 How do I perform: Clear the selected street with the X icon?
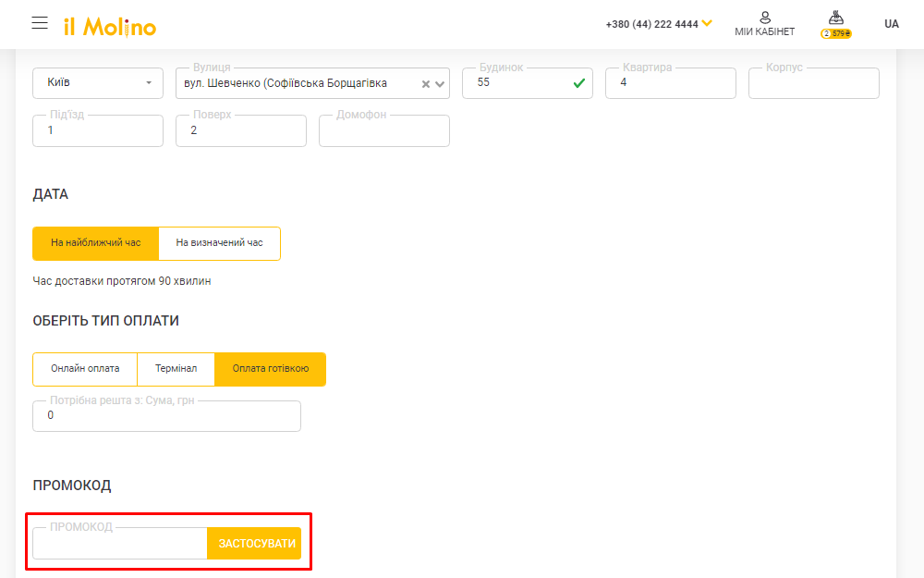[x=426, y=84]
